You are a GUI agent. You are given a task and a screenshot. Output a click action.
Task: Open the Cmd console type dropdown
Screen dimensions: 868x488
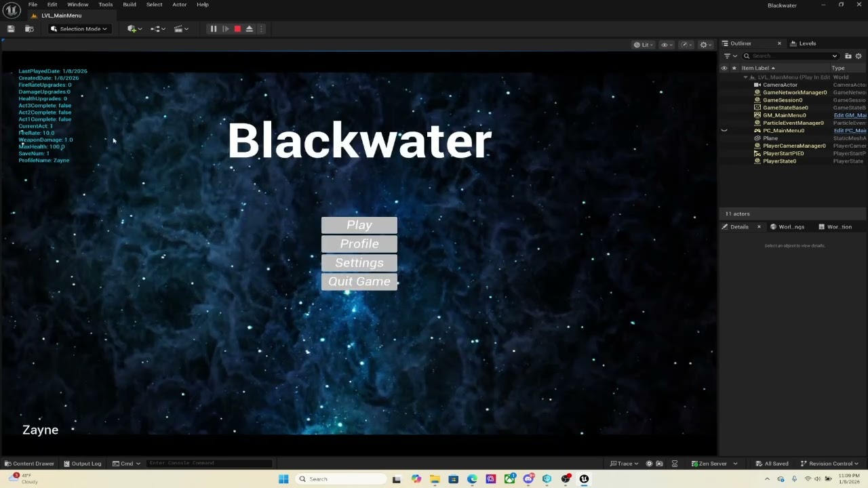(x=127, y=464)
